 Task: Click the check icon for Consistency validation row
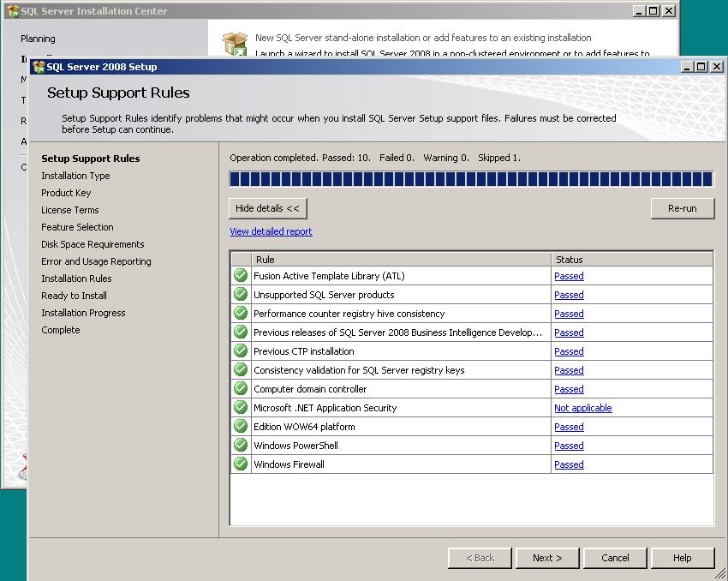(x=241, y=369)
